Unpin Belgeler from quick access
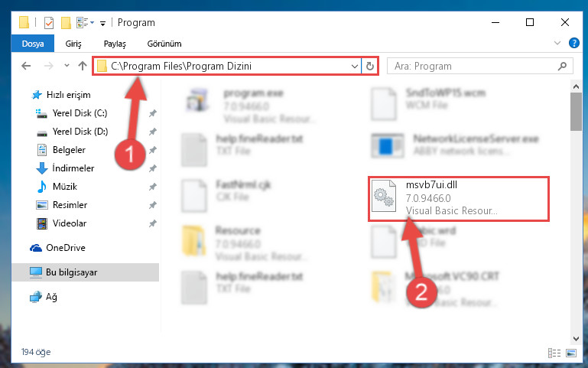 (153, 150)
